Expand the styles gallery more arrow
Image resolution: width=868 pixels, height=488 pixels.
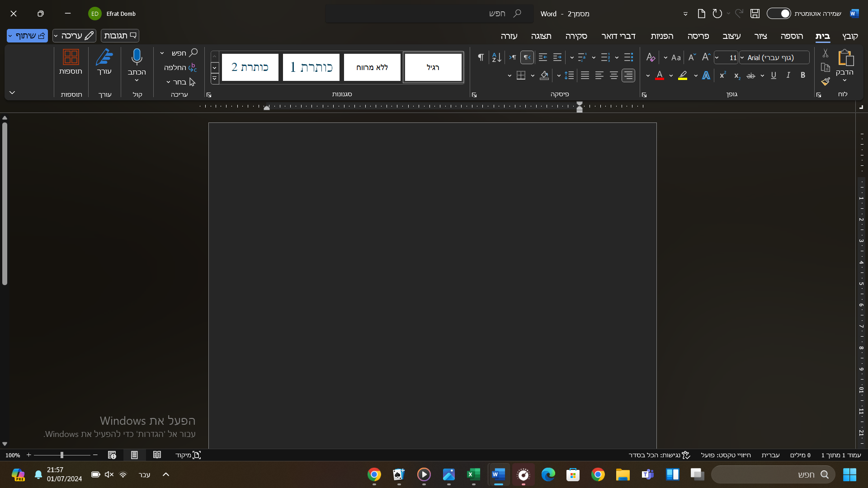(x=215, y=79)
